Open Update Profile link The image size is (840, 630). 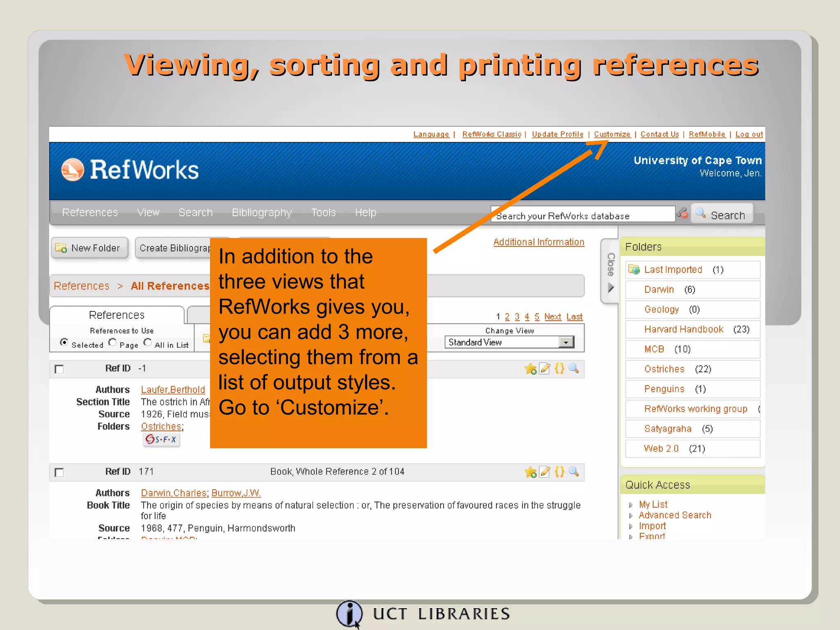point(557,134)
